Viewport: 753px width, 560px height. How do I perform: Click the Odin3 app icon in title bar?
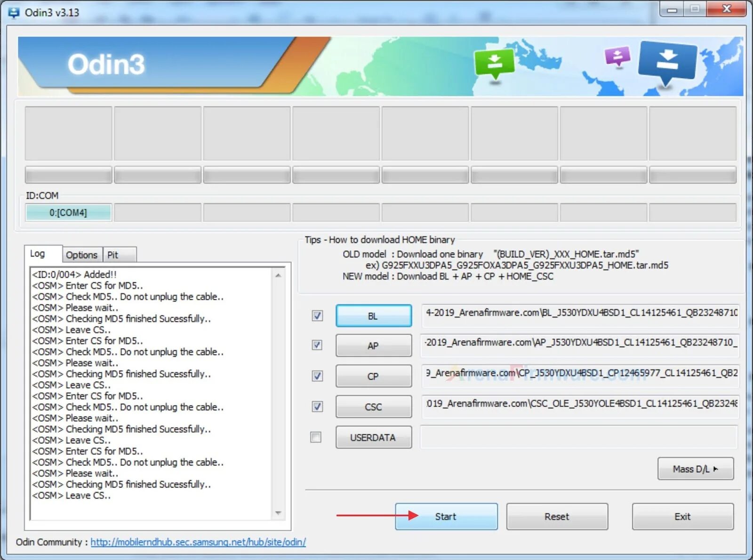pyautogui.click(x=14, y=13)
